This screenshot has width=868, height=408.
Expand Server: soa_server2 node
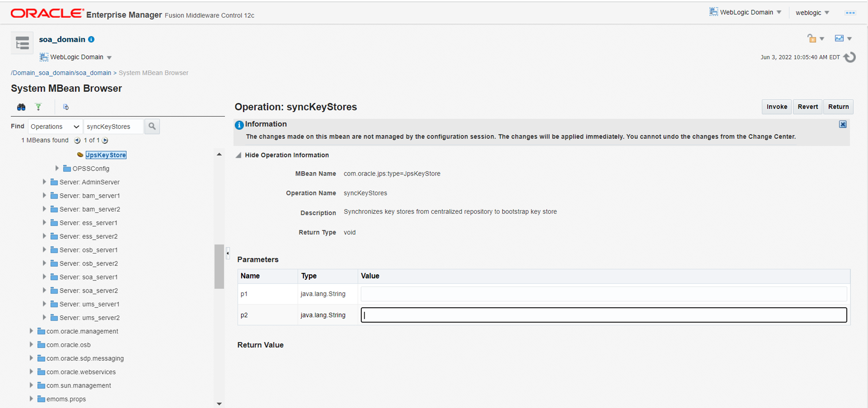tap(44, 290)
